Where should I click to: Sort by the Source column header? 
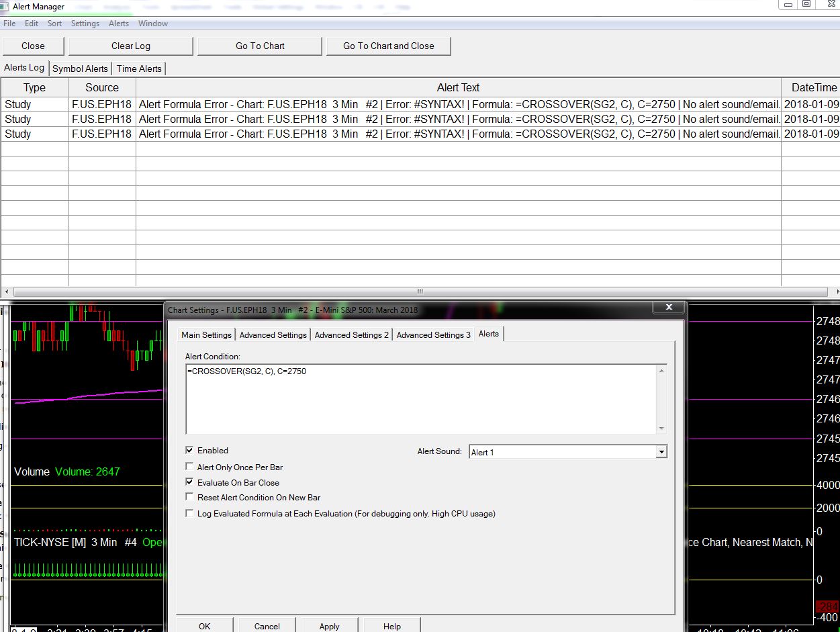102,87
